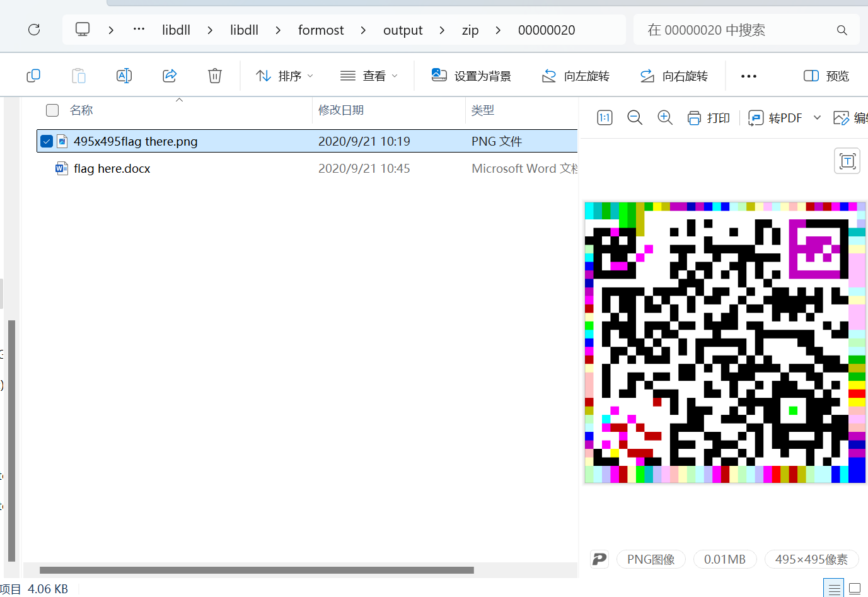
Task: Click the PNG图像 info badge
Action: point(651,559)
